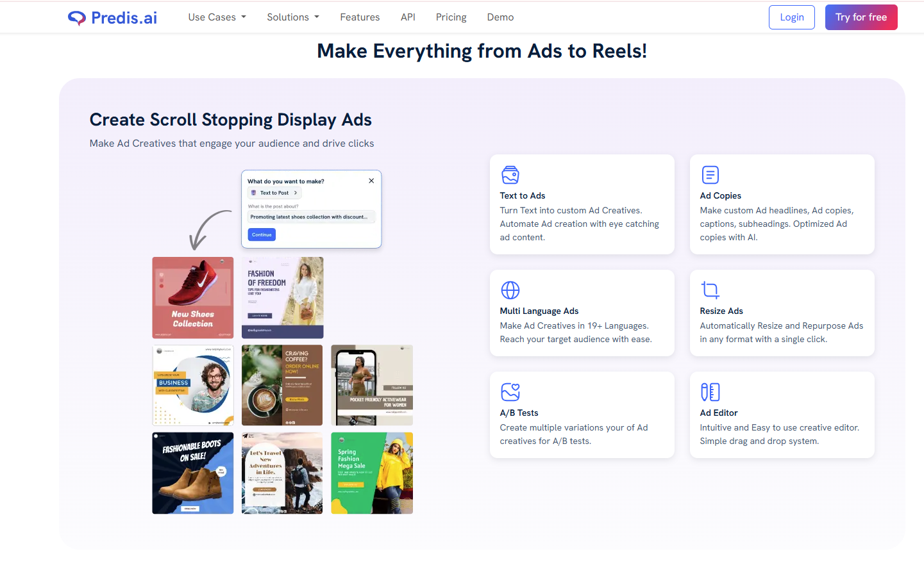
Task: Click the Ad Copies document icon
Action: [710, 175]
